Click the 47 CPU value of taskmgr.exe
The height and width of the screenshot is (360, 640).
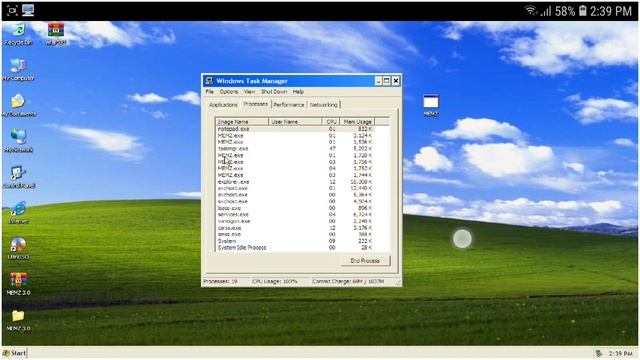(332, 149)
